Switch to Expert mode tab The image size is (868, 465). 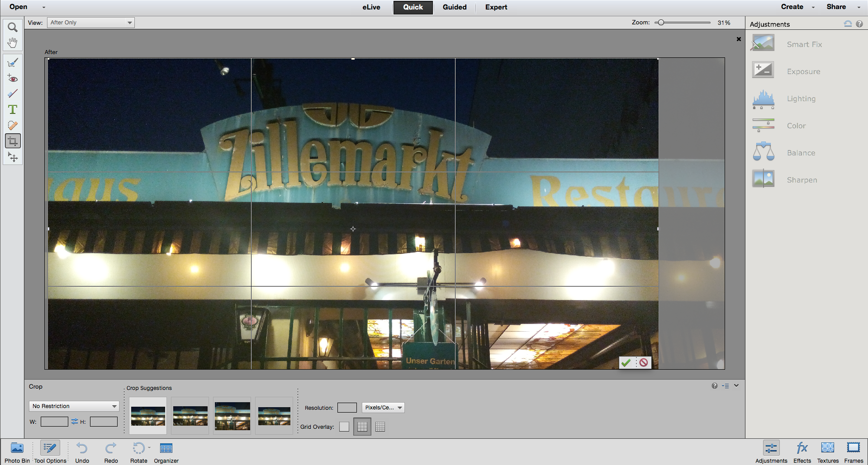click(x=496, y=7)
